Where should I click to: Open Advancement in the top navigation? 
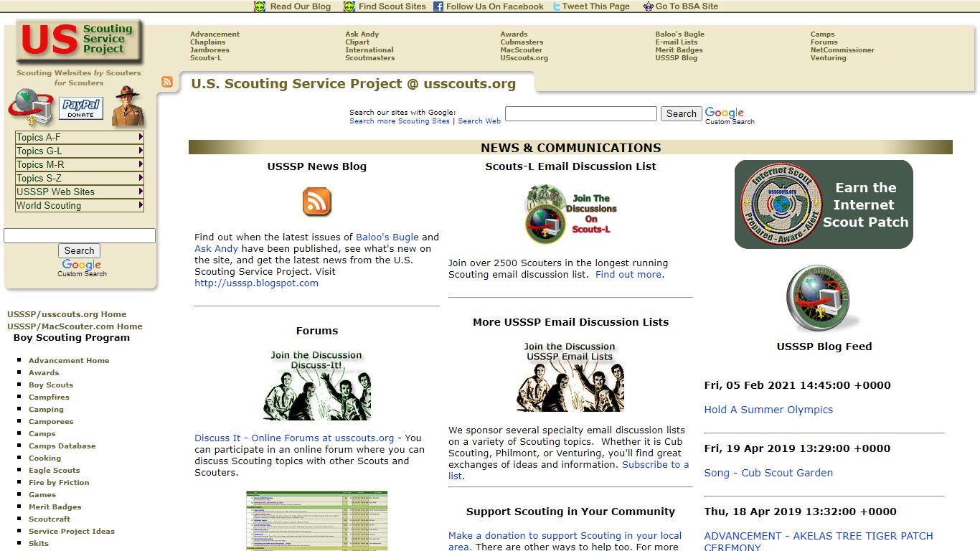[215, 34]
